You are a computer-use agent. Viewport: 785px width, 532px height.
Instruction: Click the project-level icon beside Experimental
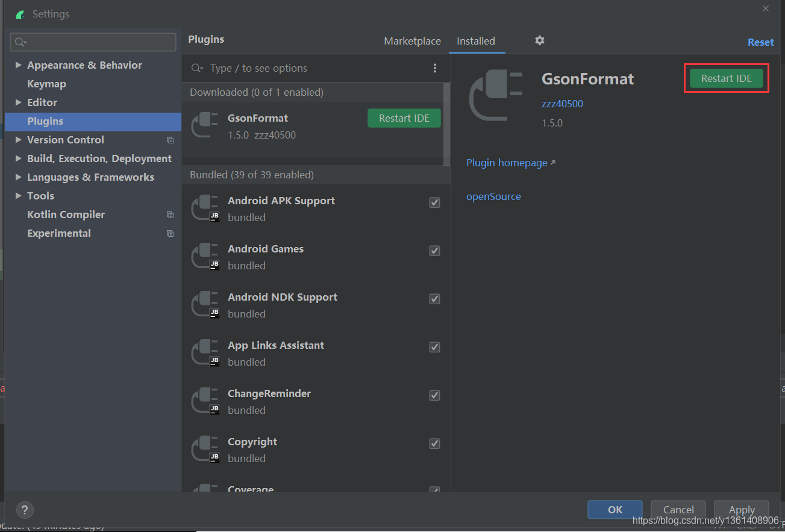170,233
